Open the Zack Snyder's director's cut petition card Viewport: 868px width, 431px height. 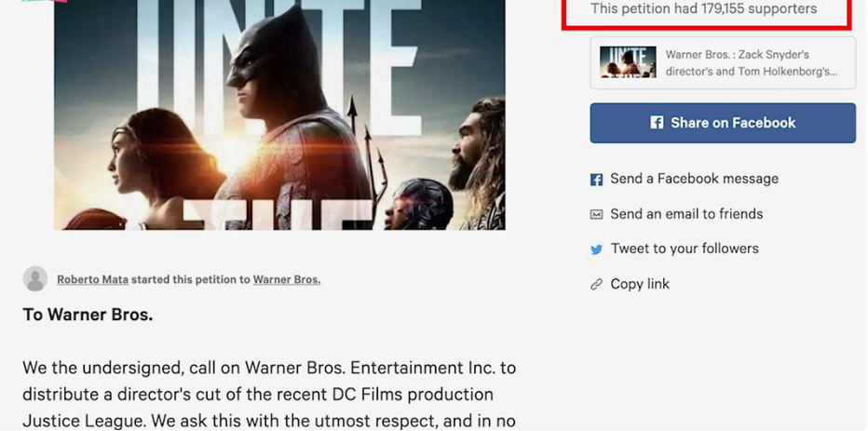(x=723, y=63)
